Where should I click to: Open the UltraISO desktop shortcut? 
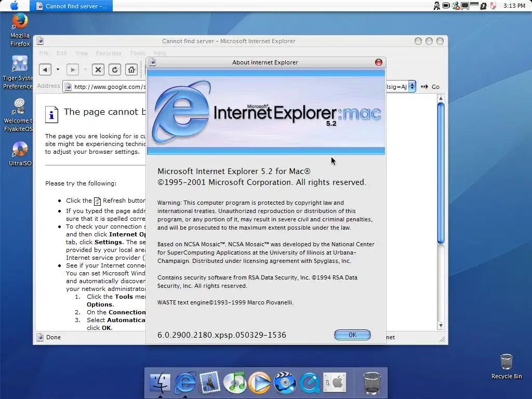point(20,154)
